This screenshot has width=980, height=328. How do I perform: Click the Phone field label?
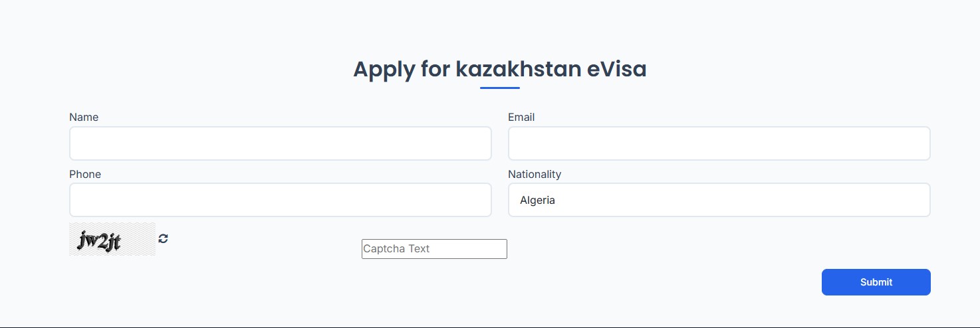pyautogui.click(x=85, y=174)
